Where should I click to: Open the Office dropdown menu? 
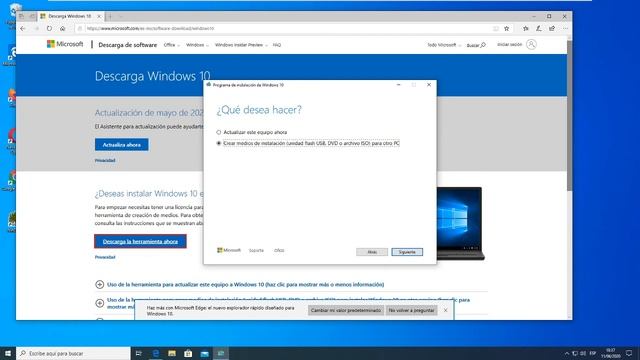(171, 45)
